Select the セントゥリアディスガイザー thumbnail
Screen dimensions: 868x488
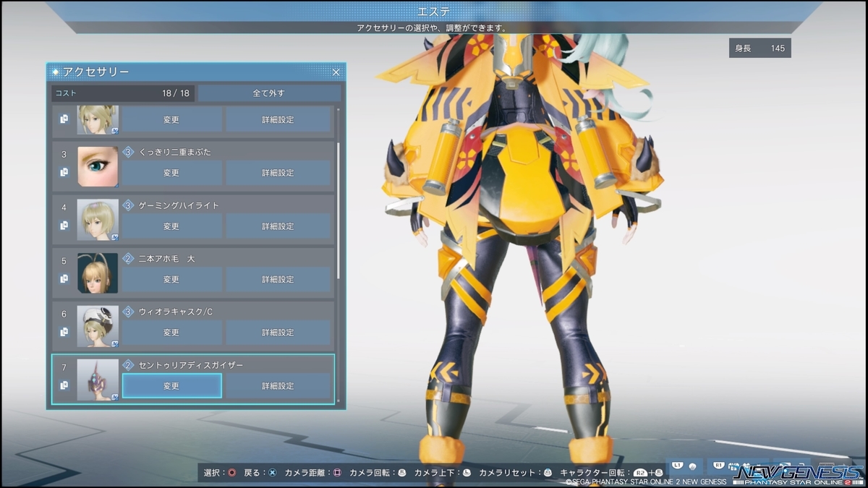tap(98, 380)
